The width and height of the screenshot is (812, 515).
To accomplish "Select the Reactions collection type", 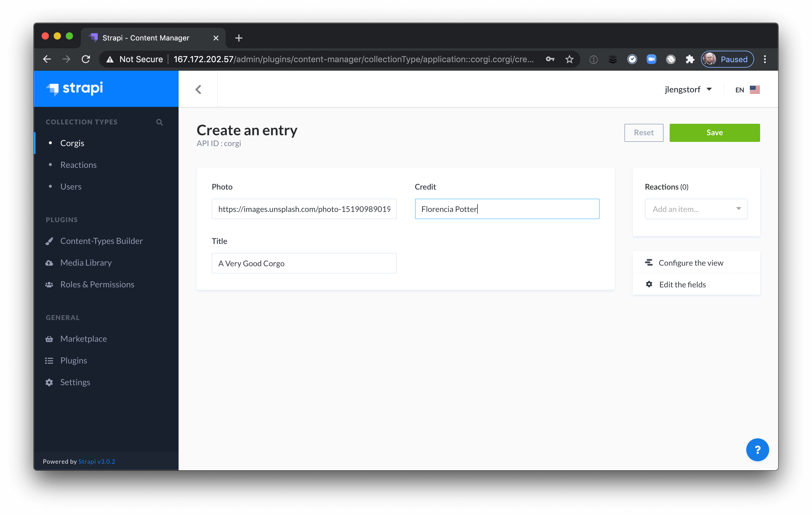I will 79,164.
